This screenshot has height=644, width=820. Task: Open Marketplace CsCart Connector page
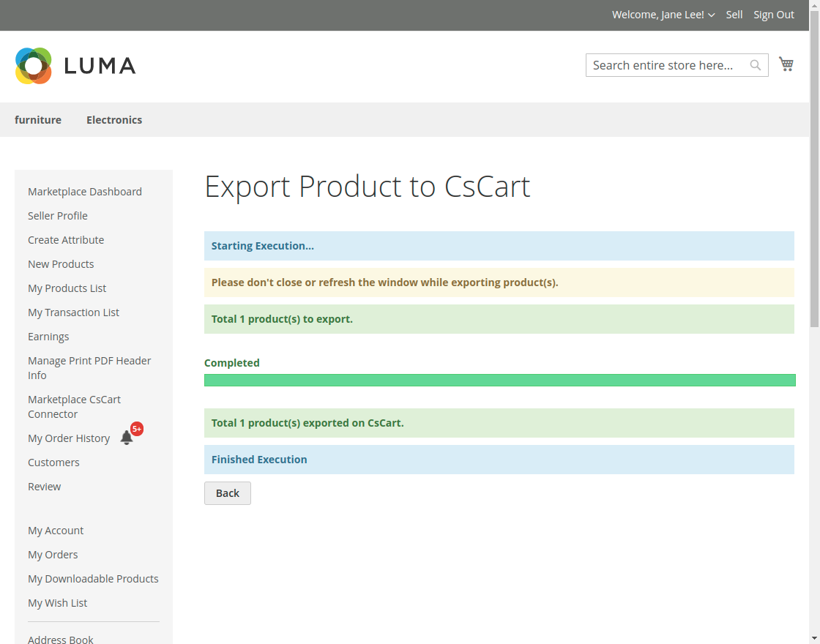pyautogui.click(x=74, y=407)
